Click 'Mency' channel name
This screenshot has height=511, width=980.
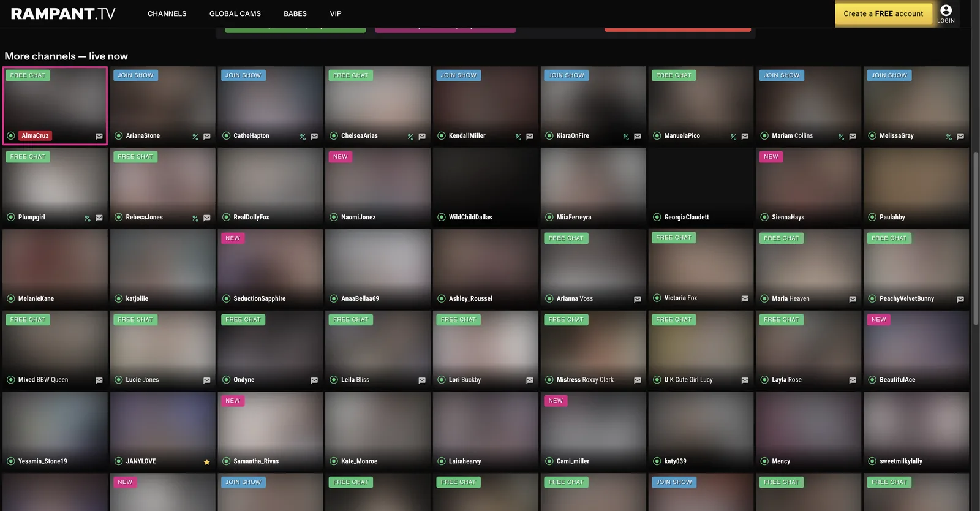781,461
